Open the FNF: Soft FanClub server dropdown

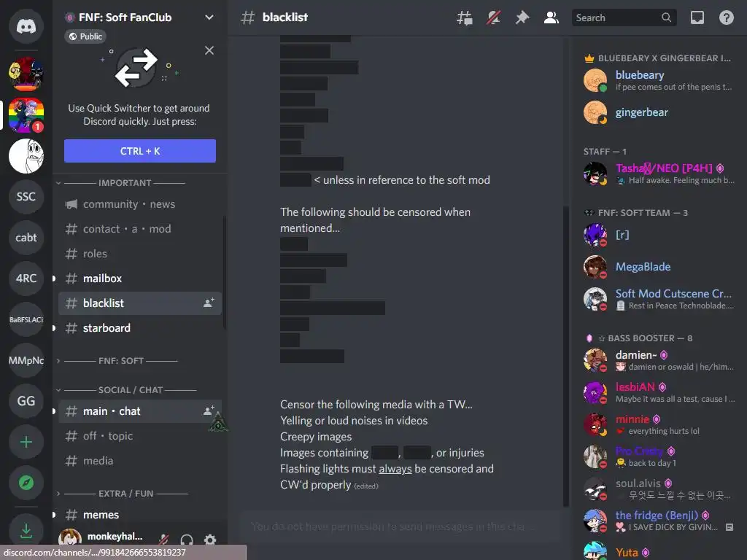pos(139,17)
